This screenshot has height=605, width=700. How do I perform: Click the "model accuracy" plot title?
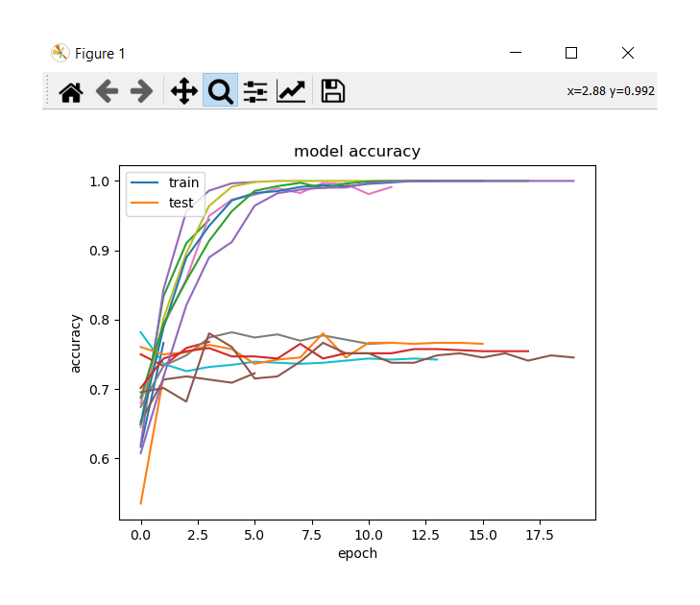coord(356,152)
